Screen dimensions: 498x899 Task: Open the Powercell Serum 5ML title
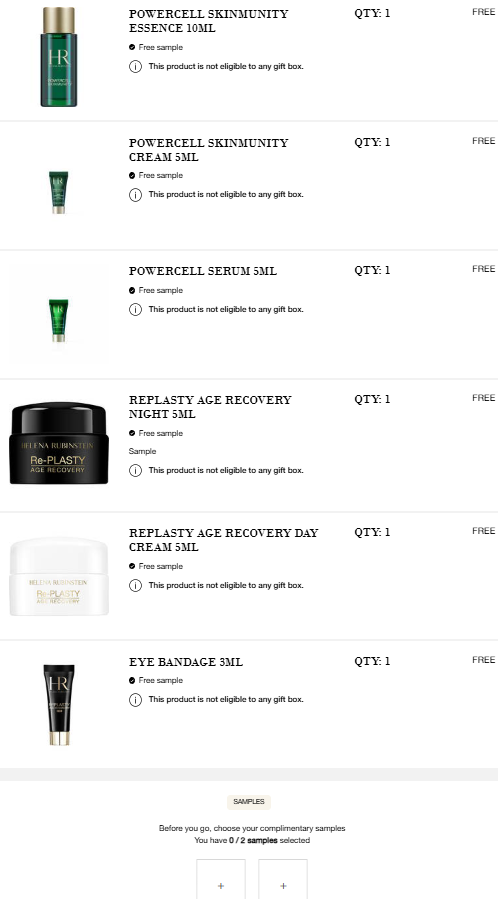(x=203, y=271)
